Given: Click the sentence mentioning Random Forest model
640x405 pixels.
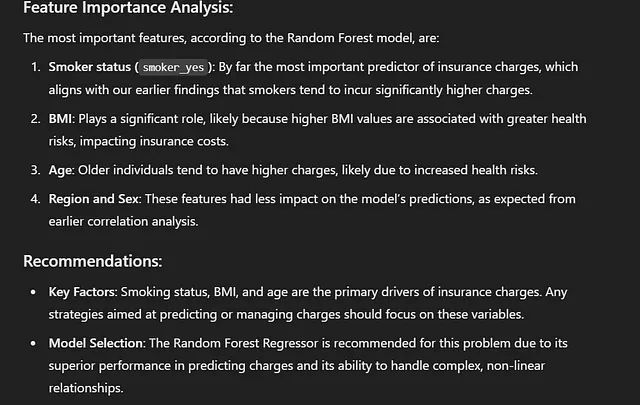Looking at the screenshot, I should click(231, 38).
